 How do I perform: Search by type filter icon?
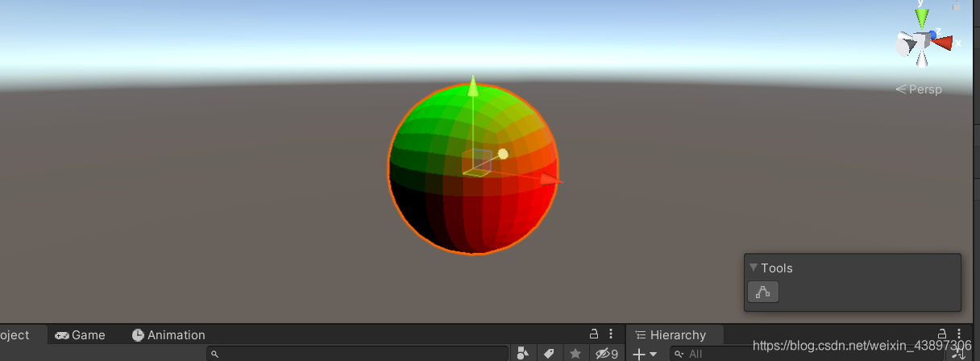(x=523, y=354)
